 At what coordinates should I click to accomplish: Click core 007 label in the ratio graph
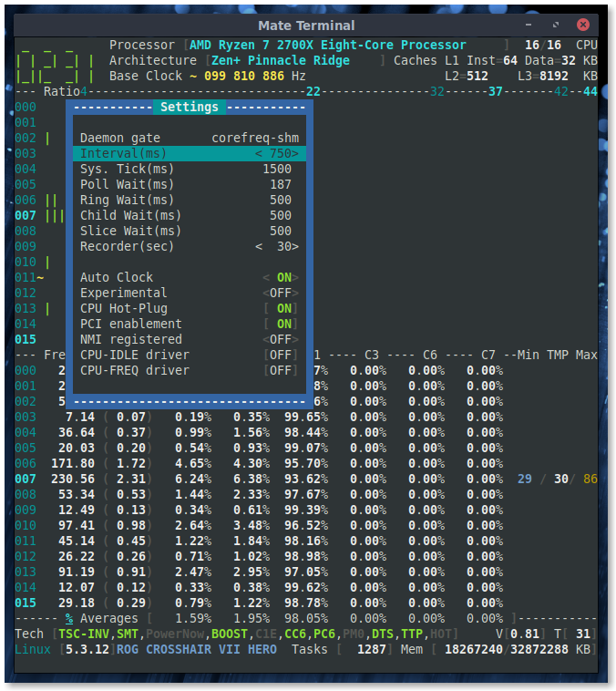26,215
